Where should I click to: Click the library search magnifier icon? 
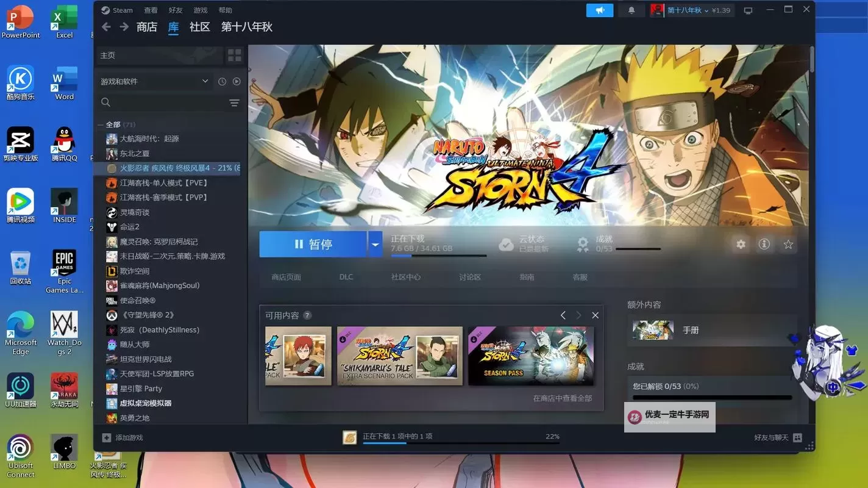click(x=106, y=102)
